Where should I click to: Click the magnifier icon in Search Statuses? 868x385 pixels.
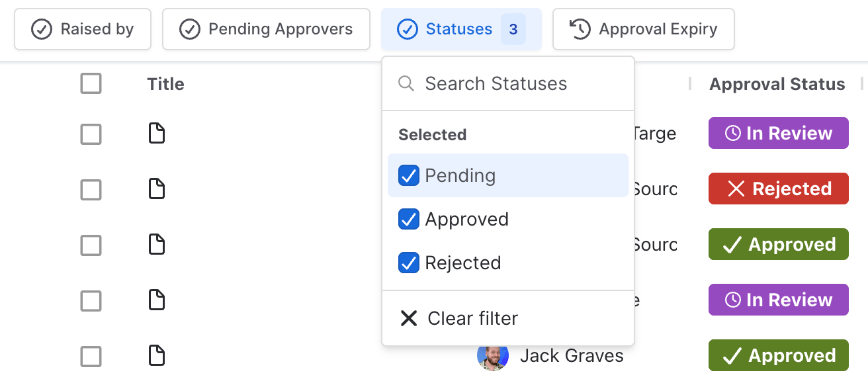(406, 84)
